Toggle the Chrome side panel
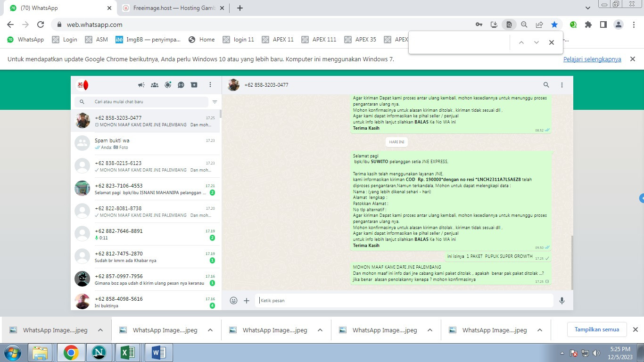 pos(603,25)
